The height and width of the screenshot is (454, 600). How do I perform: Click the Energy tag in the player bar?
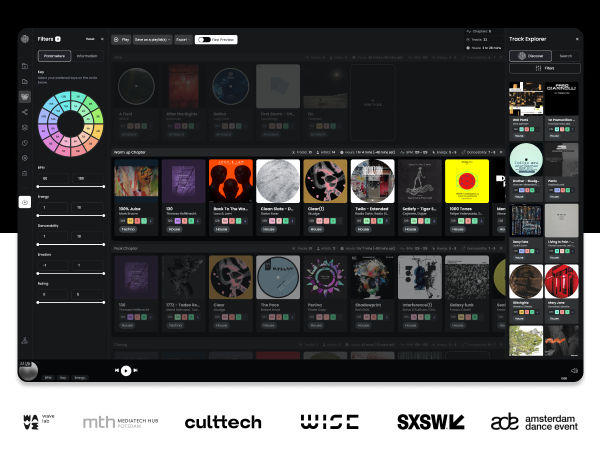coord(80,377)
